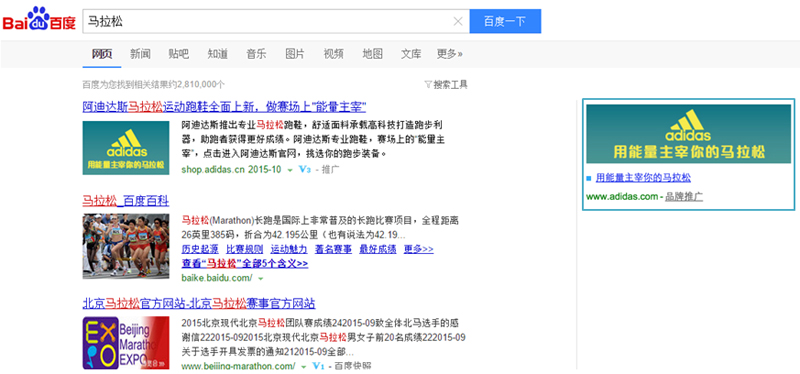Click the adidas banner ad in sidebar
This screenshot has height=374, width=800.
pyautogui.click(x=688, y=134)
